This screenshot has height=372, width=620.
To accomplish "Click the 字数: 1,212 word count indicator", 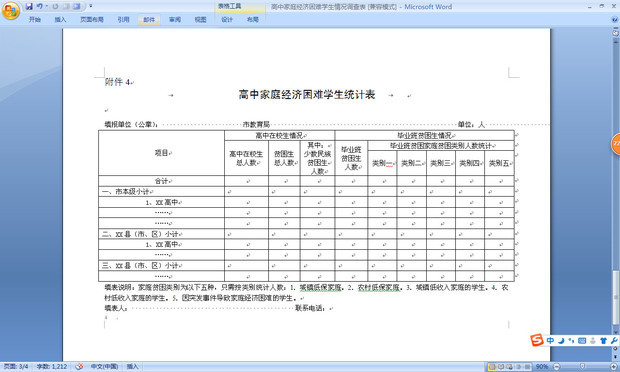I will pyautogui.click(x=52, y=367).
